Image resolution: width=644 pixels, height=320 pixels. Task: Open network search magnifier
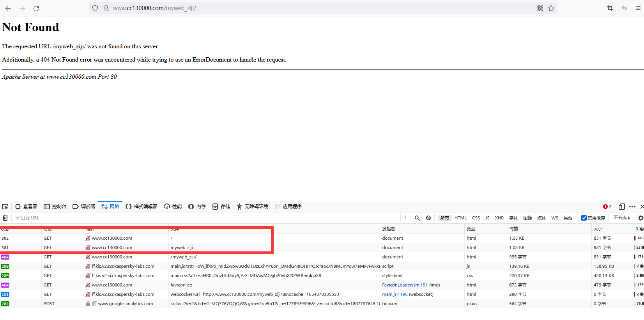[417, 218]
